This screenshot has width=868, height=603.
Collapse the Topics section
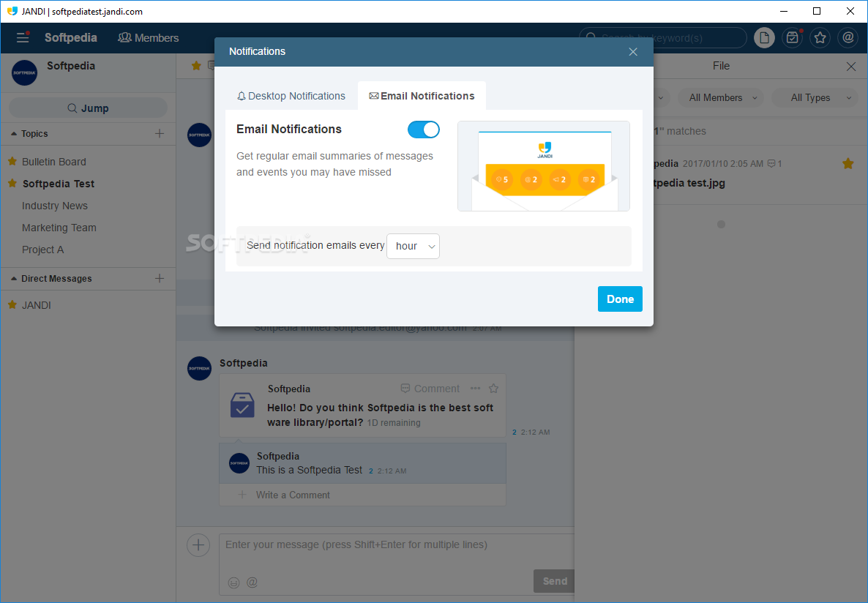(x=14, y=133)
